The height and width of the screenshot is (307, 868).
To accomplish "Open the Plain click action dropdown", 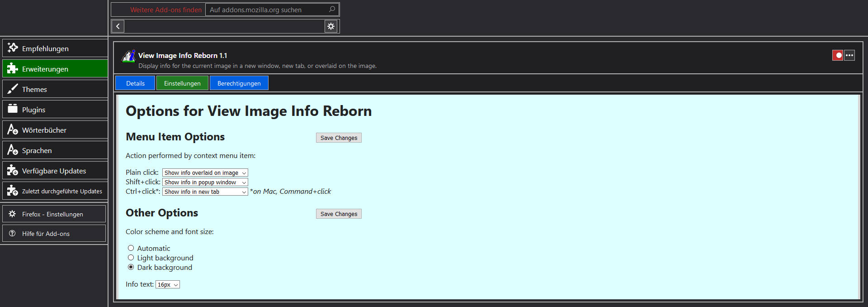I will [x=205, y=173].
